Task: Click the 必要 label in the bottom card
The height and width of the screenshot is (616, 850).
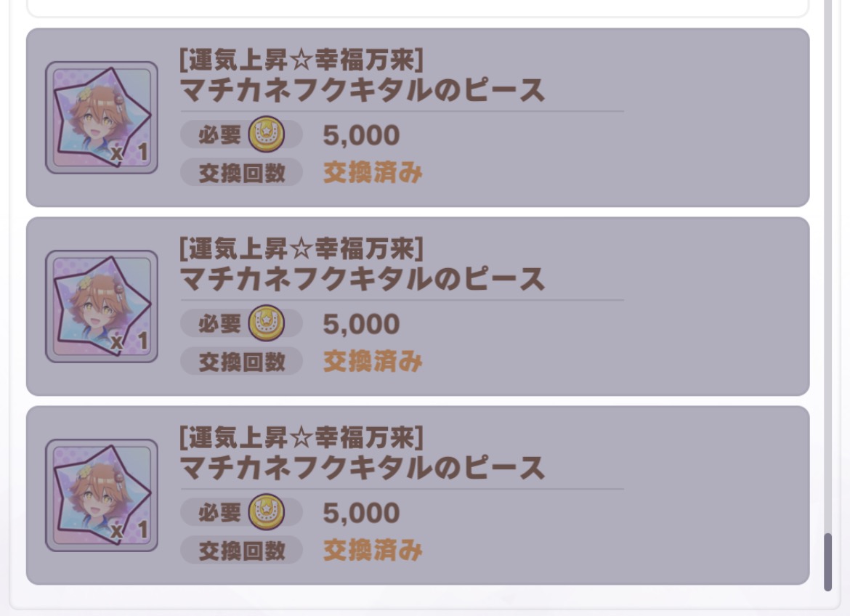Action: 219,513
